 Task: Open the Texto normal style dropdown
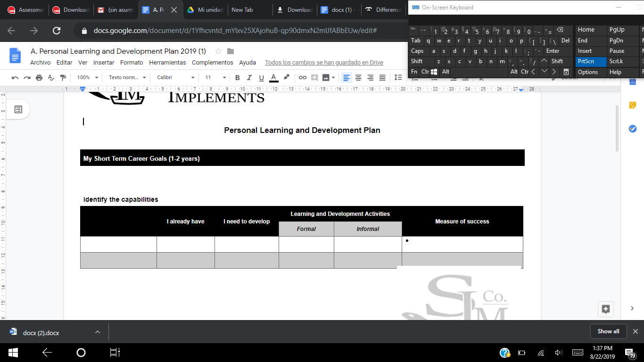point(127,78)
